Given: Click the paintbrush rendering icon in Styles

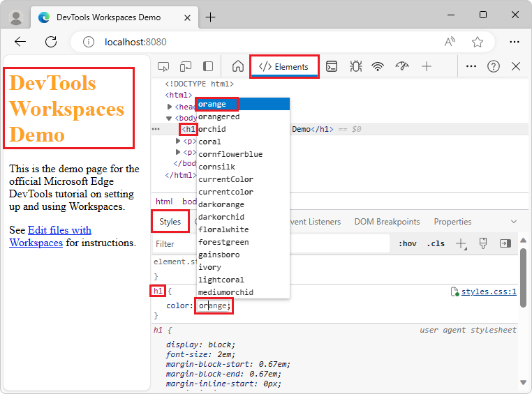Looking at the screenshot, I should tap(483, 243).
